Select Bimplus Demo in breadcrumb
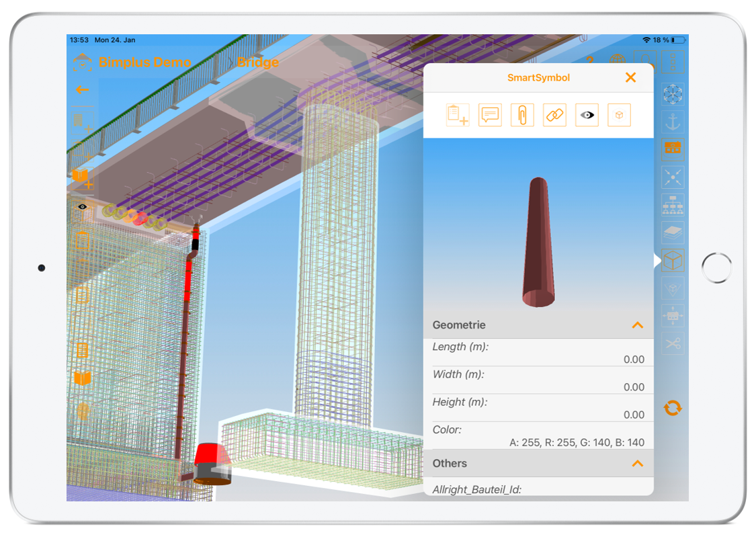The height and width of the screenshot is (537, 756). click(x=145, y=63)
